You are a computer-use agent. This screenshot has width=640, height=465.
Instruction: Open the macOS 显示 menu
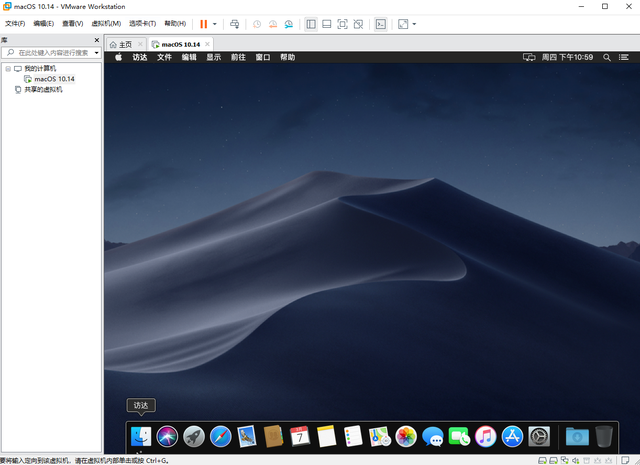tap(213, 57)
